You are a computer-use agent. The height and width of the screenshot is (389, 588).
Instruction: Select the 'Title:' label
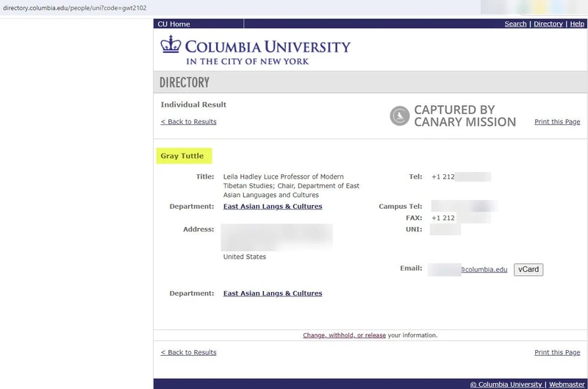click(205, 176)
